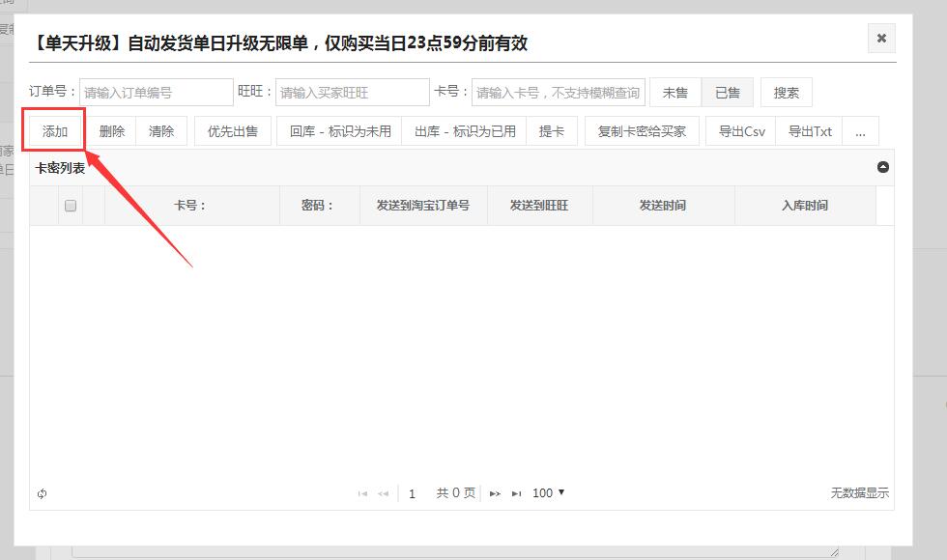Screen dimensions: 947x560
Task: Focus the 订单号 input field
Action: [157, 93]
